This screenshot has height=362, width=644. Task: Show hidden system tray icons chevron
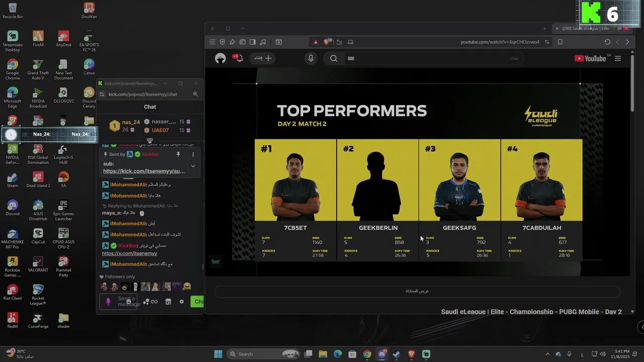point(548,354)
